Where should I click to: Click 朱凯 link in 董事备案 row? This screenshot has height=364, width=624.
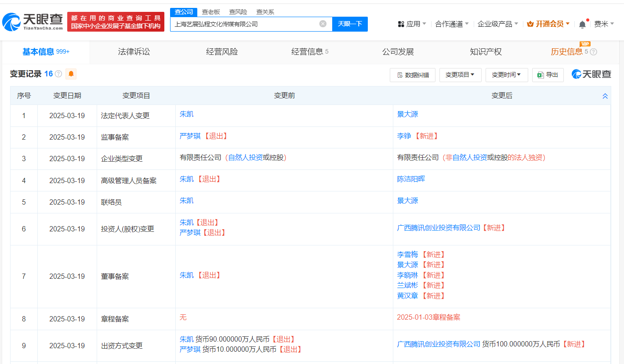click(186, 275)
